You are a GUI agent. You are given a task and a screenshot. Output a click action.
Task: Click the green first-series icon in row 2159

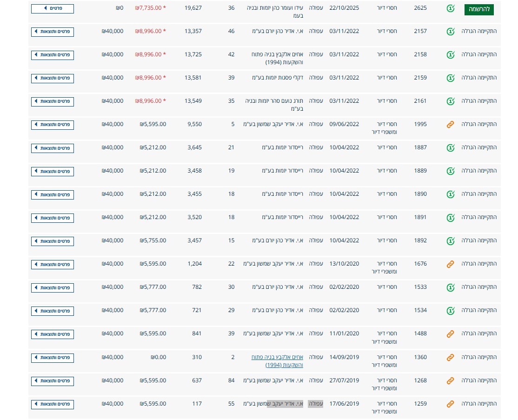451,78
